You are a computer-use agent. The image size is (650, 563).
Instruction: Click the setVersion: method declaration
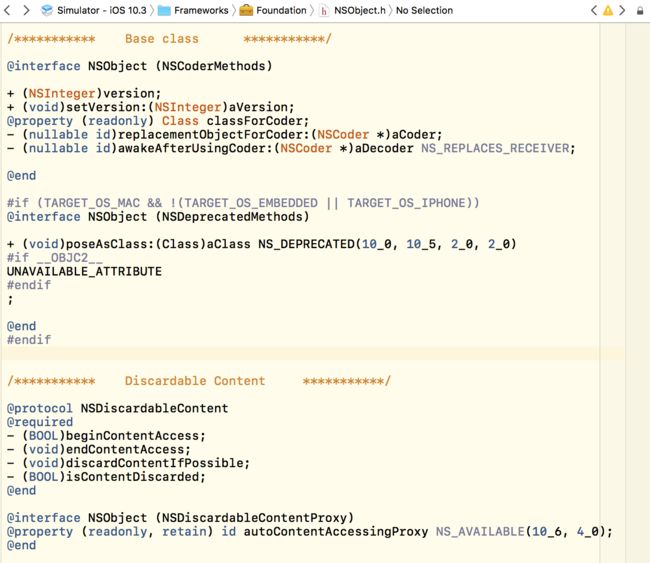[x=150, y=107]
